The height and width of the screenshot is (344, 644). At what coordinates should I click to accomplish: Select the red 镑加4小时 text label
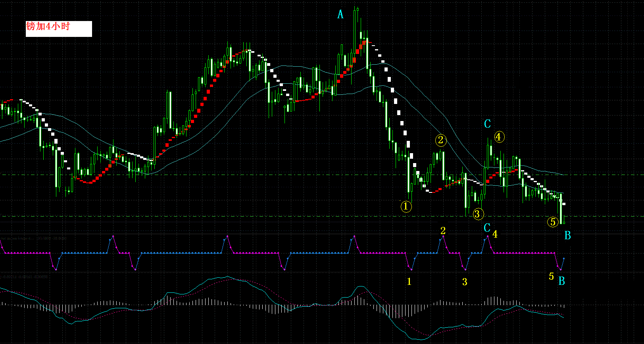tap(48, 26)
